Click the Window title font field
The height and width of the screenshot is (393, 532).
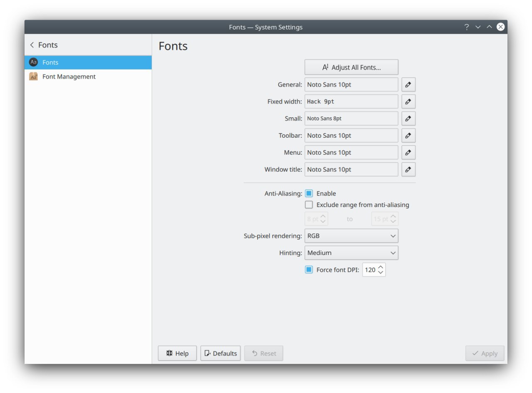[x=351, y=170]
